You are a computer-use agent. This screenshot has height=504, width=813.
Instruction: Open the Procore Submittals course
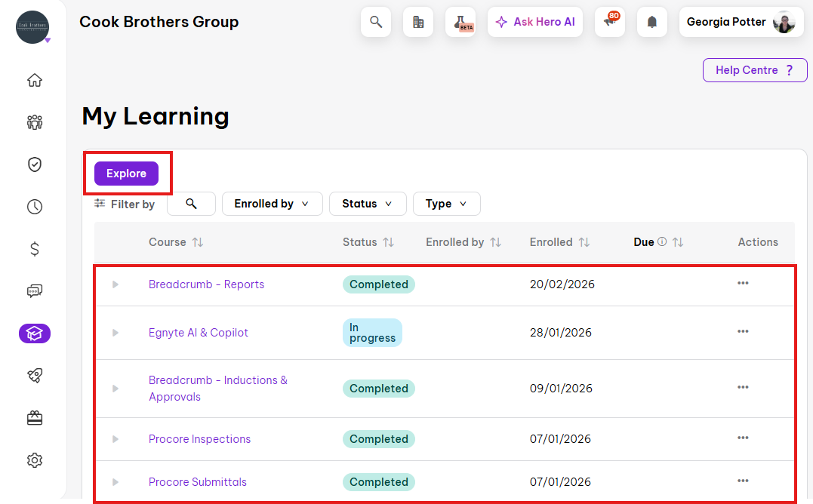[x=198, y=482]
